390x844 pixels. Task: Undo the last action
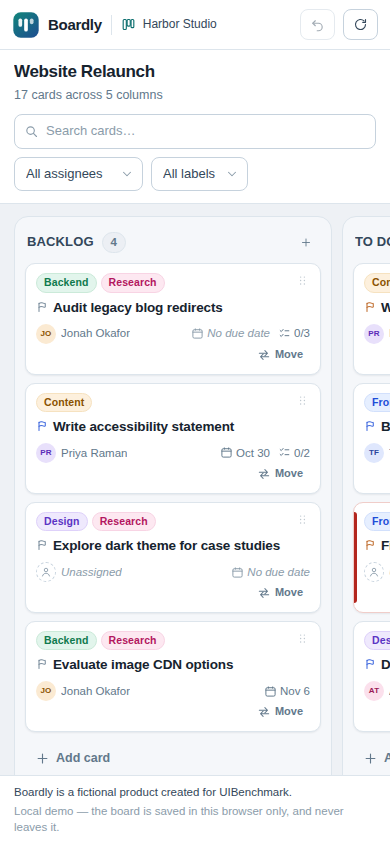click(x=317, y=25)
